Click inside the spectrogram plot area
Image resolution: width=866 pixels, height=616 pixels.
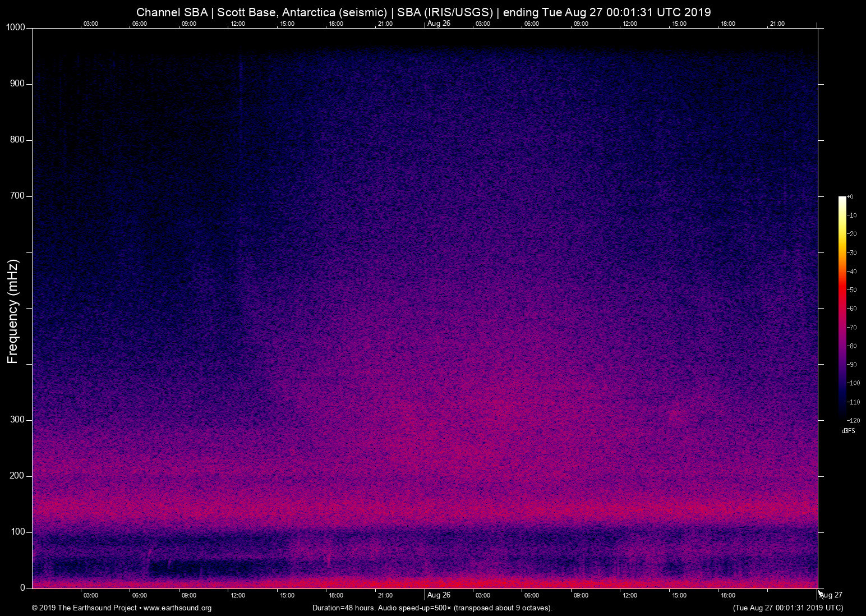coord(425,308)
